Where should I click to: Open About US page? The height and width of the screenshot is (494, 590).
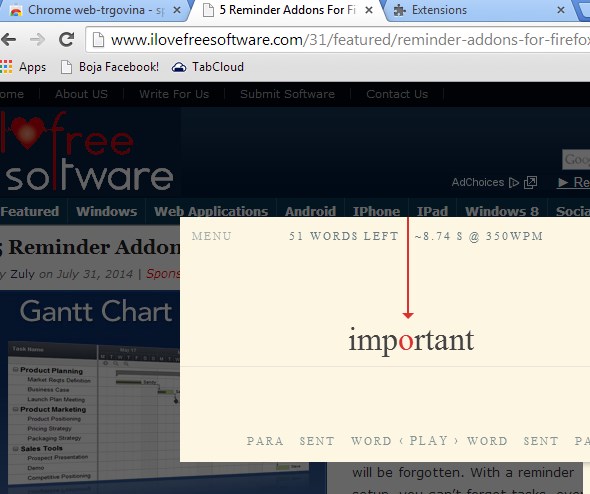(81, 94)
